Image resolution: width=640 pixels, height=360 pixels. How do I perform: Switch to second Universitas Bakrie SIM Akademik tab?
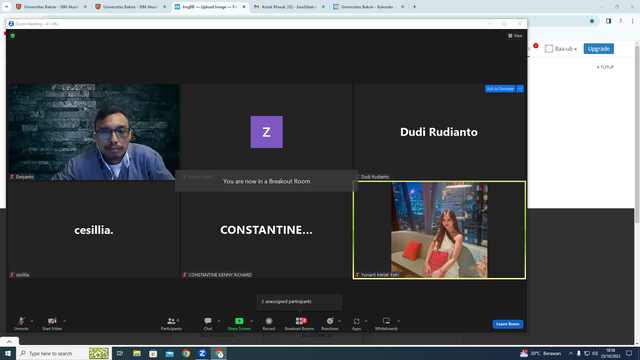pos(130,7)
